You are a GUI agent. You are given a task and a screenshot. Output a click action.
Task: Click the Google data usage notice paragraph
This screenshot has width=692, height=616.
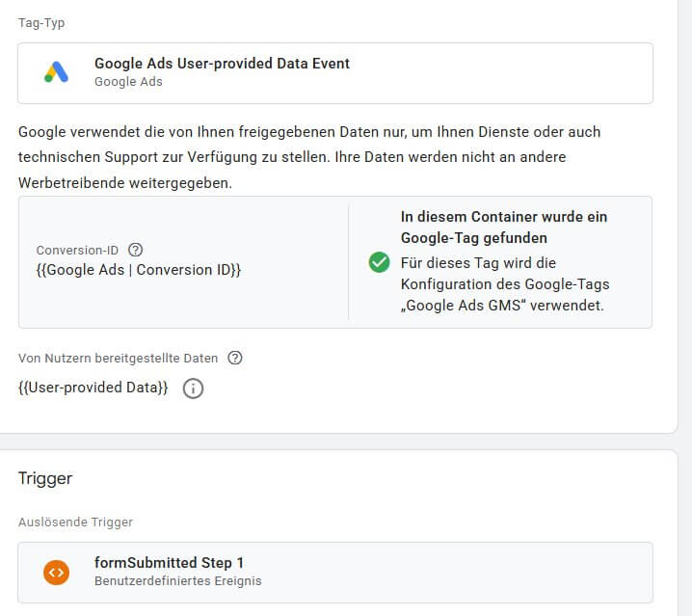pyautogui.click(x=309, y=157)
